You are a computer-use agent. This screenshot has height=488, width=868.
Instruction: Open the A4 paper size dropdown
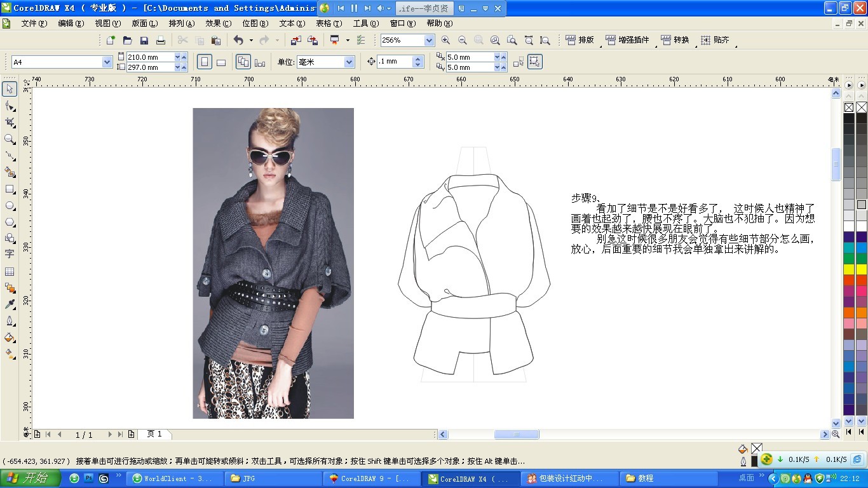click(x=107, y=62)
